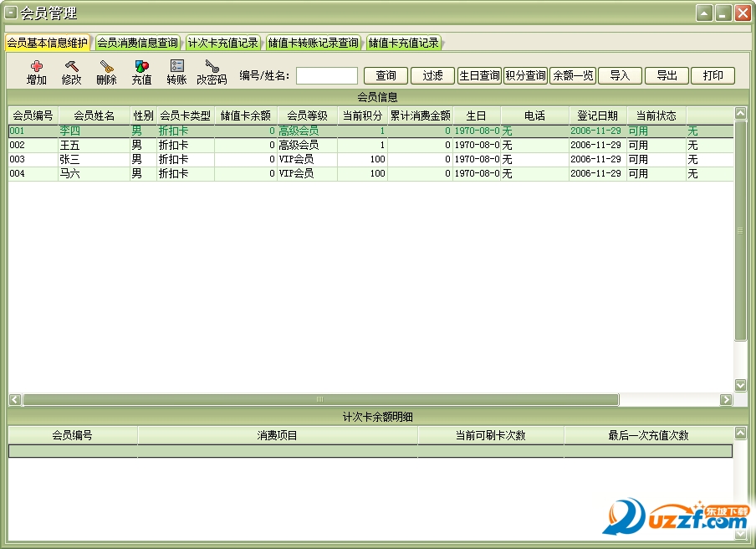
Task: Select member row 003
Action: point(370,159)
